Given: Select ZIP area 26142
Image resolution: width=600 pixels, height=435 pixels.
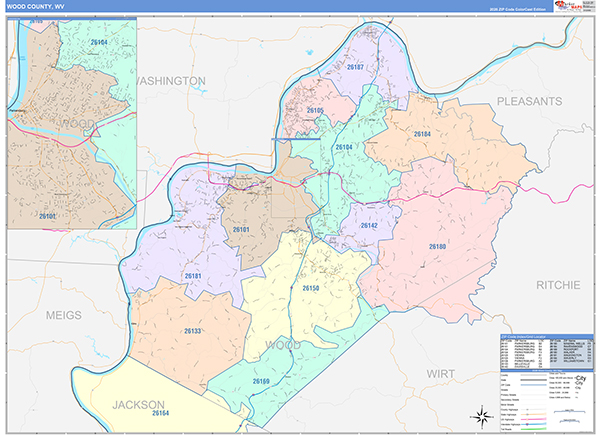Looking at the screenshot, I should point(368,226).
